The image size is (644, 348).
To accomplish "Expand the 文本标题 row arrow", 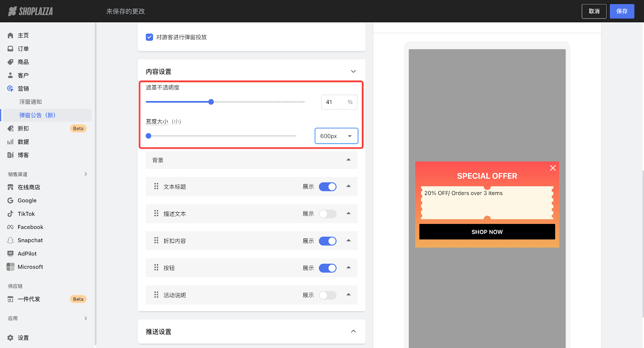I will pos(349,186).
